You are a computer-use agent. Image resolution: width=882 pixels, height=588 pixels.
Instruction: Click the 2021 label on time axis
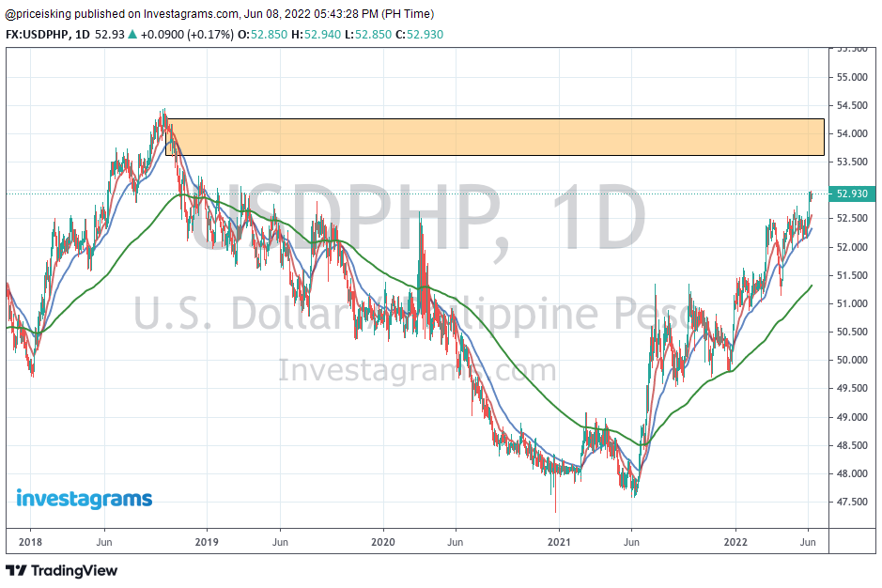coord(559,542)
